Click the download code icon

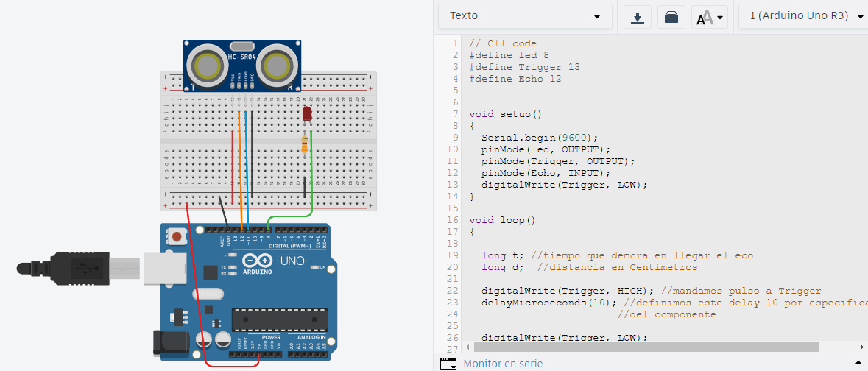coord(638,17)
